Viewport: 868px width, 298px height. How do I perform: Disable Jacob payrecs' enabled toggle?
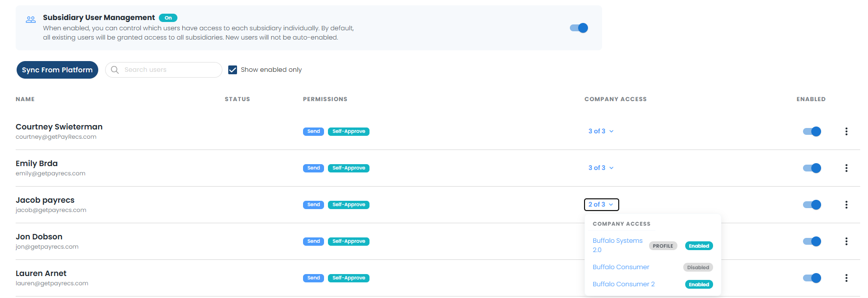pyautogui.click(x=812, y=205)
